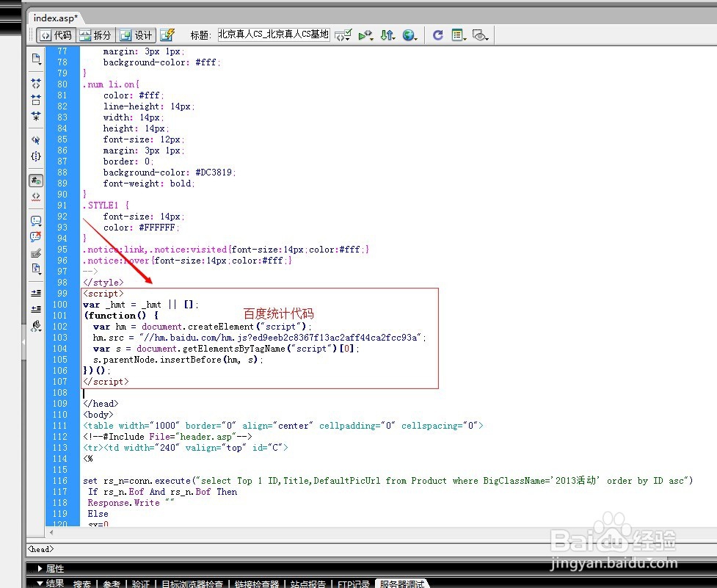Expand the 属性 (Properties) panel
Image resolution: width=717 pixels, height=588 pixels.
(40, 568)
